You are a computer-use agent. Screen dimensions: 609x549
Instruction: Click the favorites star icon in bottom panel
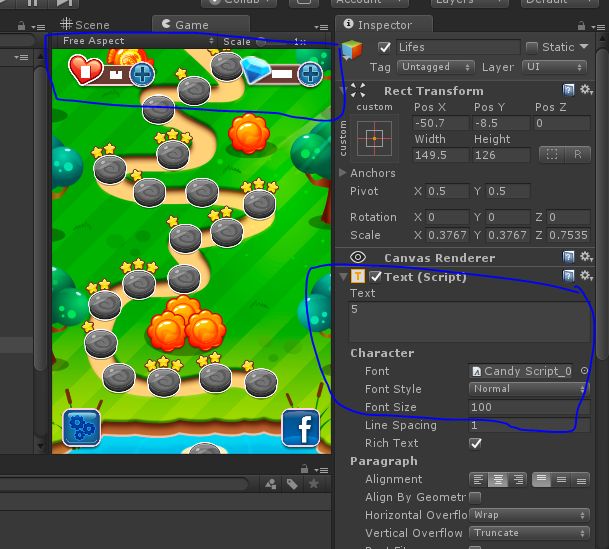(313, 484)
